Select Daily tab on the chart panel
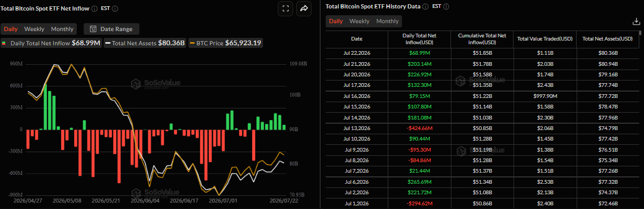The image size is (644, 209). click(x=11, y=29)
